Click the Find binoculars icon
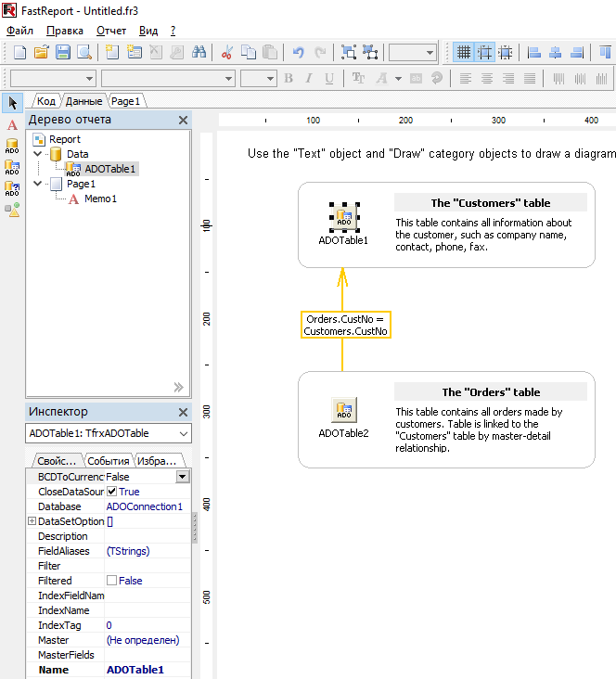This screenshot has height=679, width=616. click(x=199, y=53)
